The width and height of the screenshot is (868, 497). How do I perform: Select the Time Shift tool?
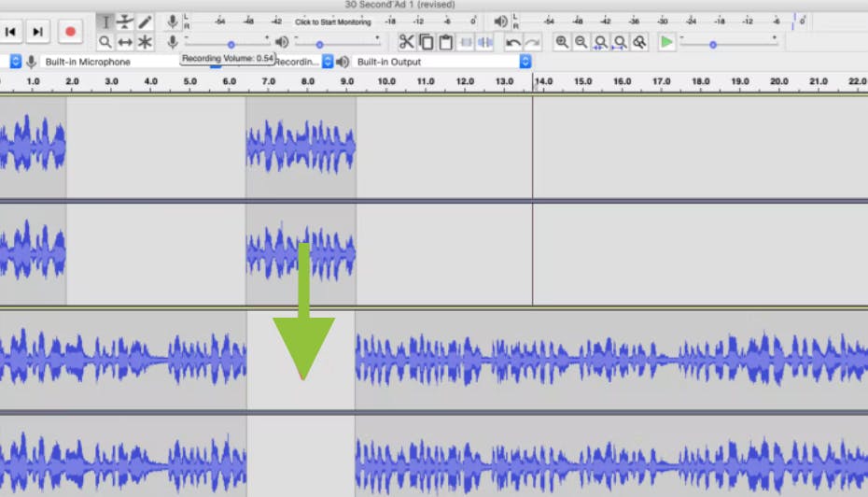pyautogui.click(x=125, y=42)
